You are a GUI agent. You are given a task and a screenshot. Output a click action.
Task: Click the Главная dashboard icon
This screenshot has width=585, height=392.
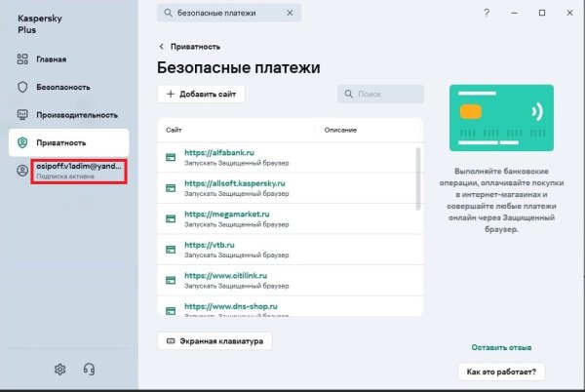tap(22, 59)
